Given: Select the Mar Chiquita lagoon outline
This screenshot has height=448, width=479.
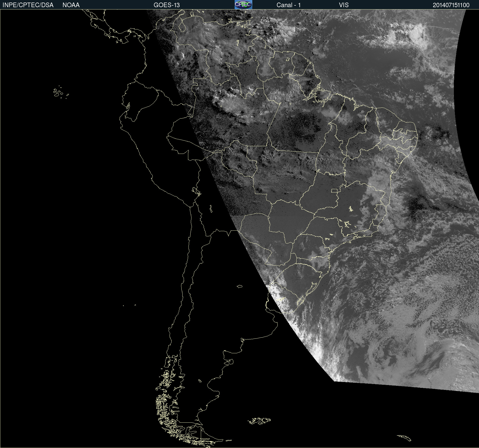Looking at the screenshot, I should pyautogui.click(x=239, y=286).
